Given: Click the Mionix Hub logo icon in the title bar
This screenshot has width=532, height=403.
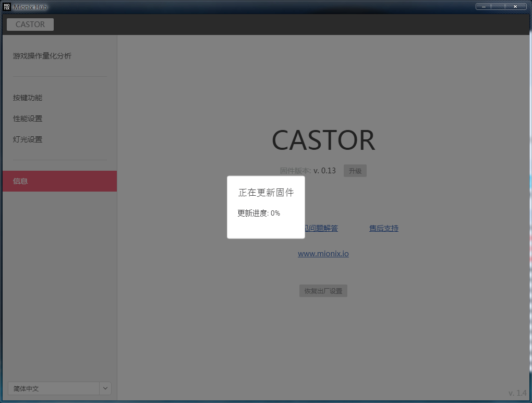Looking at the screenshot, I should click(7, 7).
